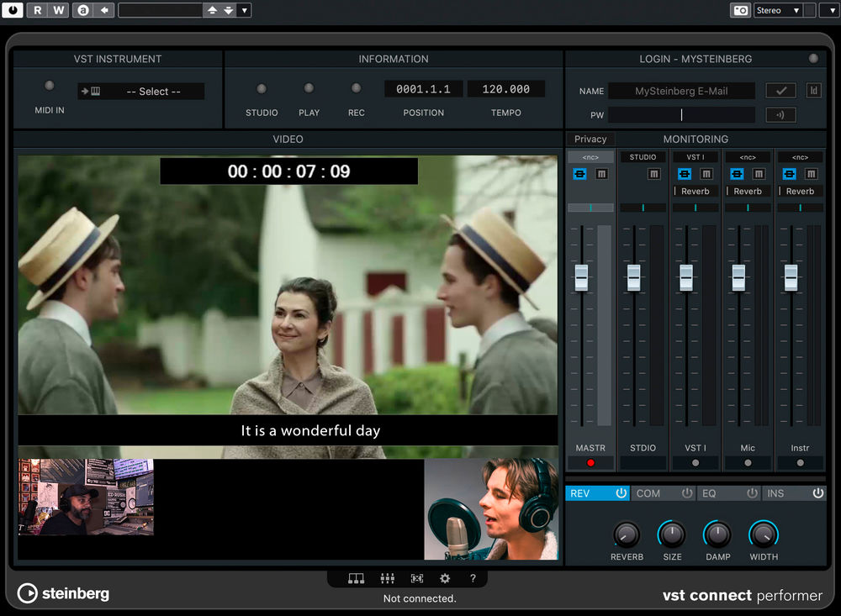This screenshot has height=616, width=841.
Task: Open settings via the gear icon
Action: [445, 578]
